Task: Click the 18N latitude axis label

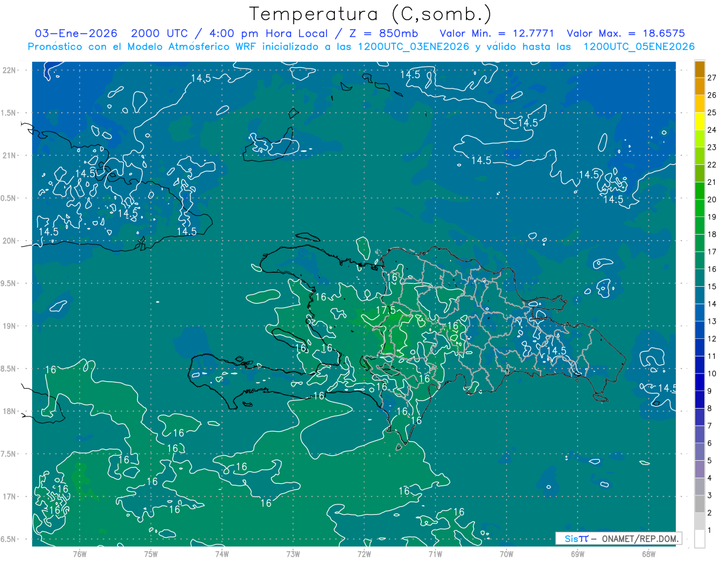Action: coord(10,412)
